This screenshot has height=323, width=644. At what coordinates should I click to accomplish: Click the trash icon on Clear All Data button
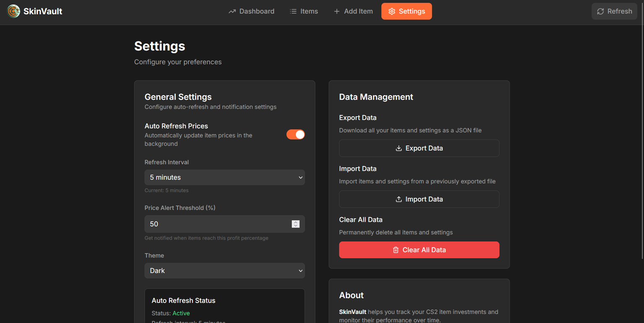(x=396, y=250)
